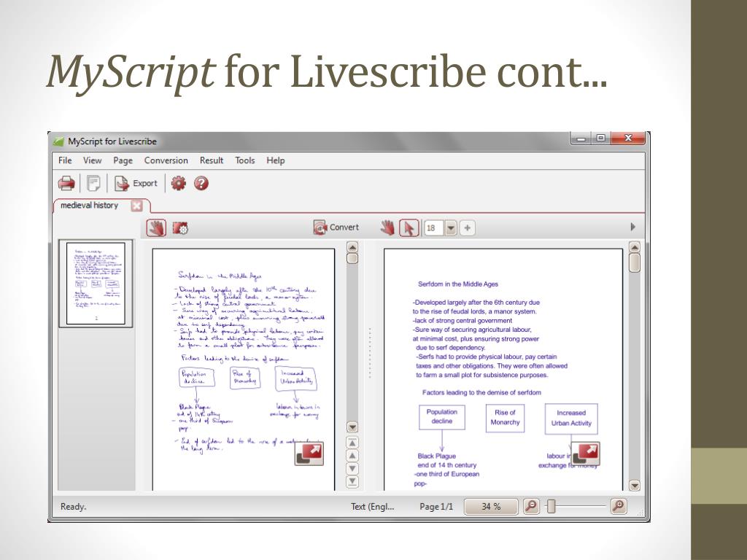Image resolution: width=747 pixels, height=560 pixels.
Task: Open the Export command
Action: (136, 183)
